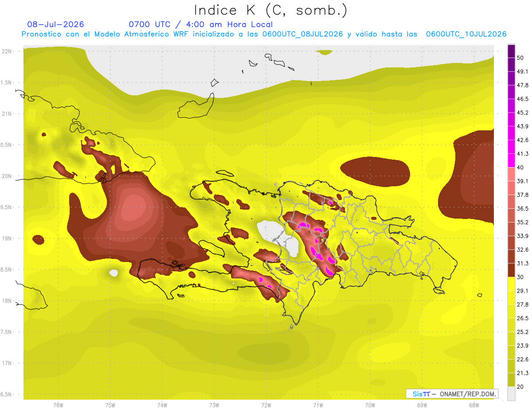
Task: Click the '20N' latitude label
Action: pyautogui.click(x=7, y=176)
